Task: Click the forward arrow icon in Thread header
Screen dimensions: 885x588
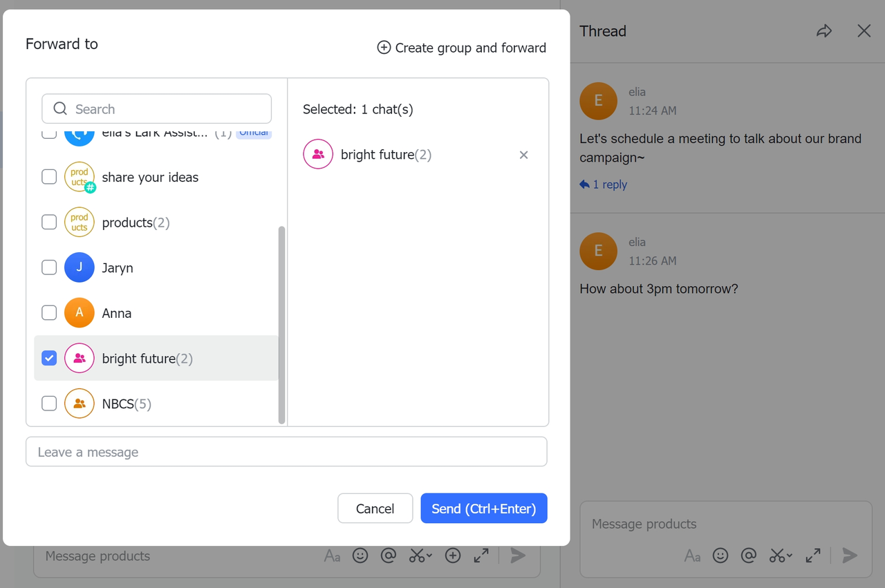Action: pos(823,31)
